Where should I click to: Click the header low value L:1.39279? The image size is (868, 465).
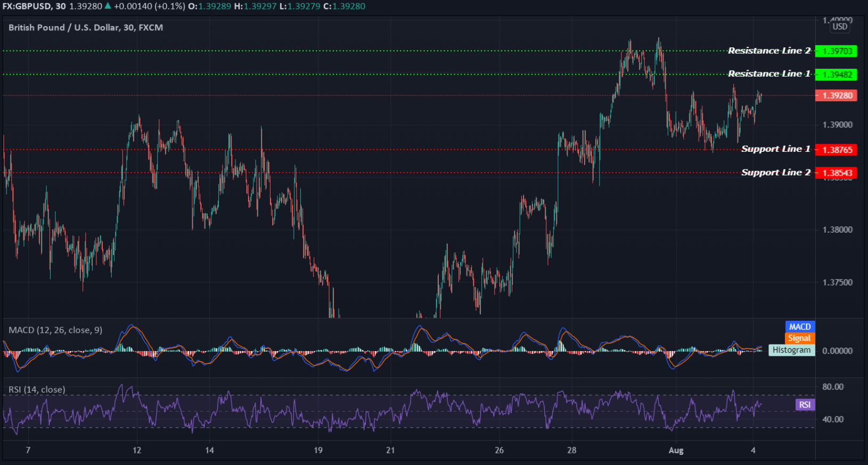300,6
